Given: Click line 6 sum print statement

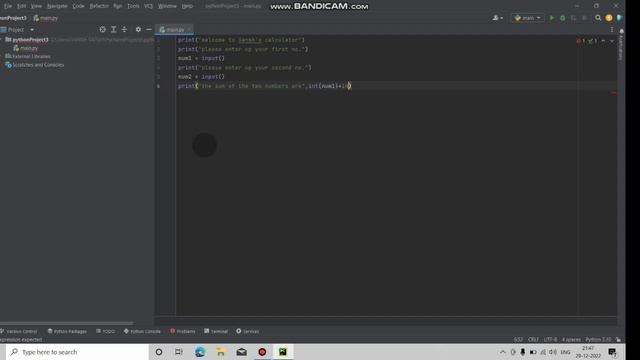Looking at the screenshot, I should pos(264,86).
